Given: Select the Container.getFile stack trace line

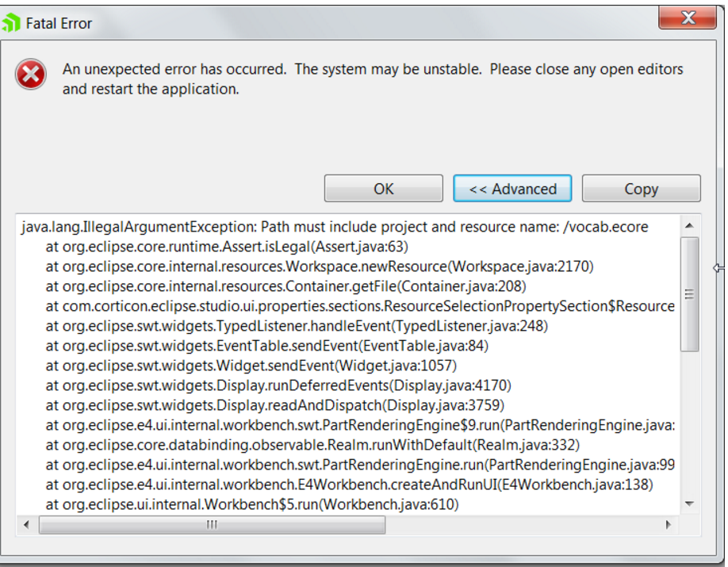Looking at the screenshot, I should click(285, 286).
